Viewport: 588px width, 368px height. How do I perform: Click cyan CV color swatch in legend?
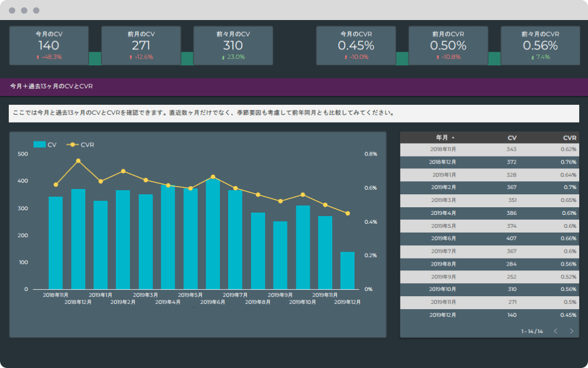(39, 144)
